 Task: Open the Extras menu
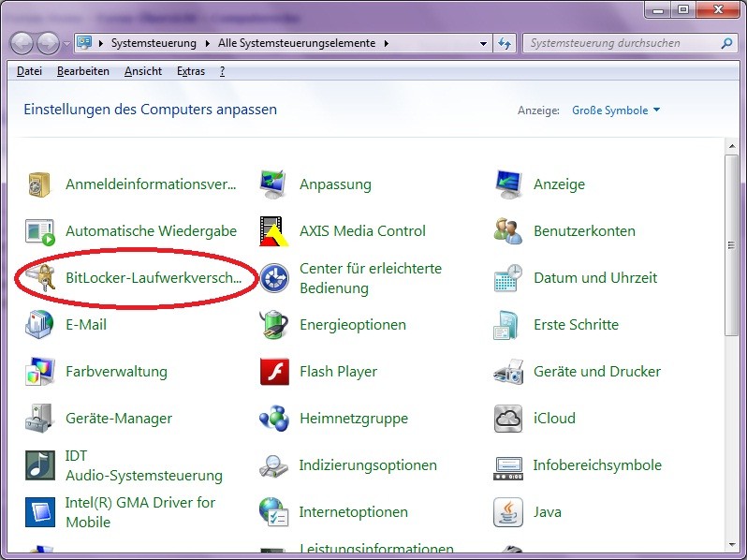point(190,71)
